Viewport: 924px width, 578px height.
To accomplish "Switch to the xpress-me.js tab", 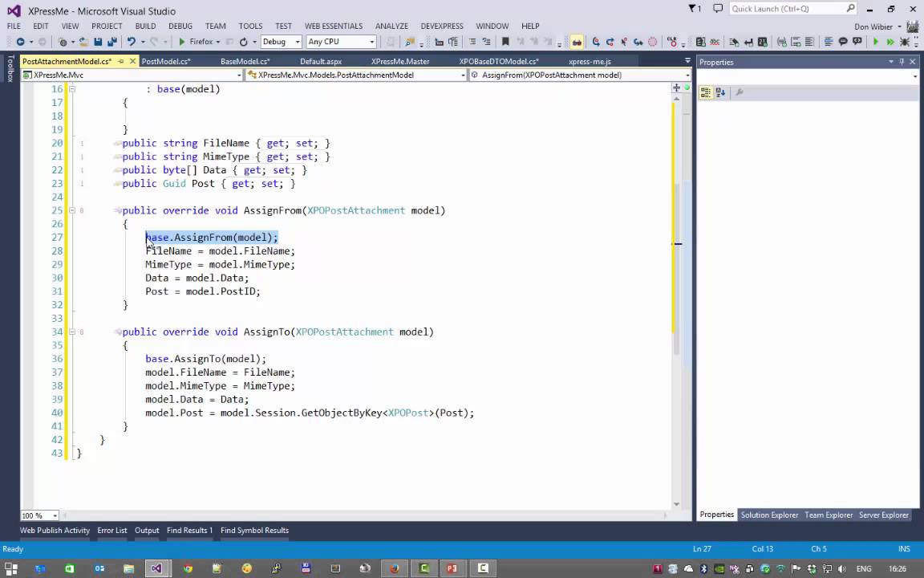I will pyautogui.click(x=590, y=61).
